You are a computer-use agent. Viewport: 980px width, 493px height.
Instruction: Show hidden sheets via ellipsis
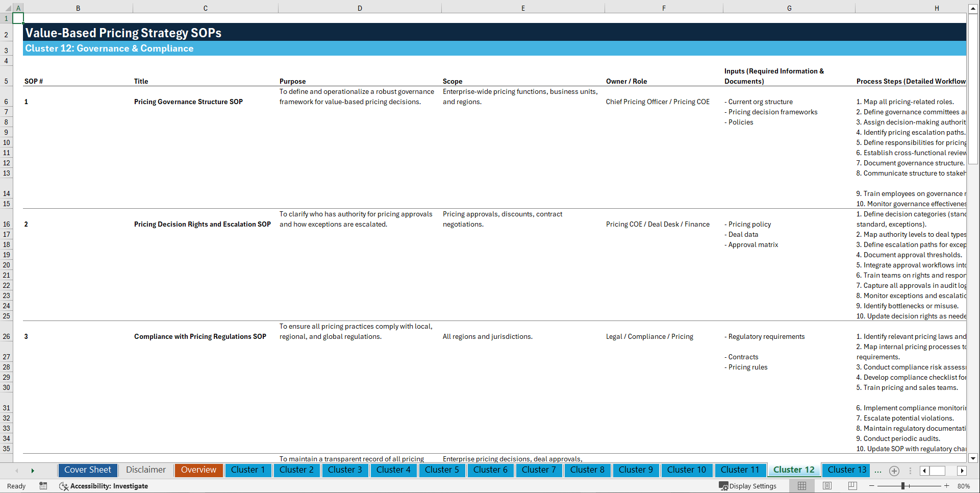click(x=878, y=471)
